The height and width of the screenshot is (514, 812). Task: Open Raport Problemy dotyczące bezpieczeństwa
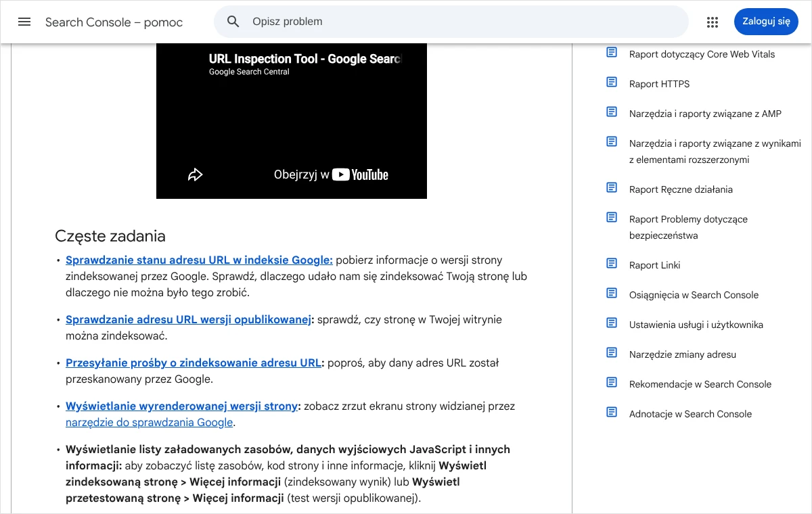coord(688,227)
